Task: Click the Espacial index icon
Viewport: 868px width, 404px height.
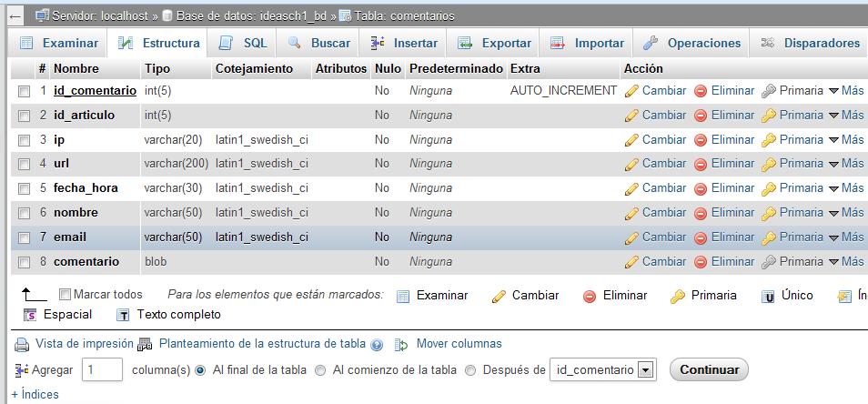Action: point(30,315)
